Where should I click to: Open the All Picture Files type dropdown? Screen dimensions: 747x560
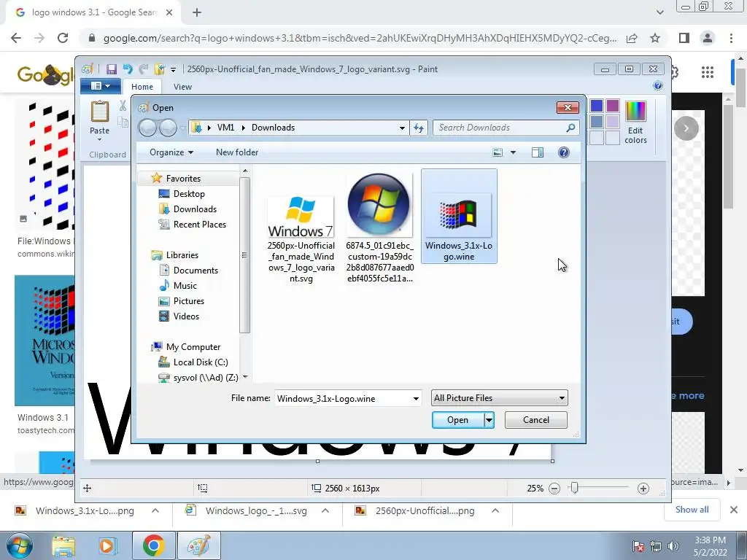(x=499, y=398)
